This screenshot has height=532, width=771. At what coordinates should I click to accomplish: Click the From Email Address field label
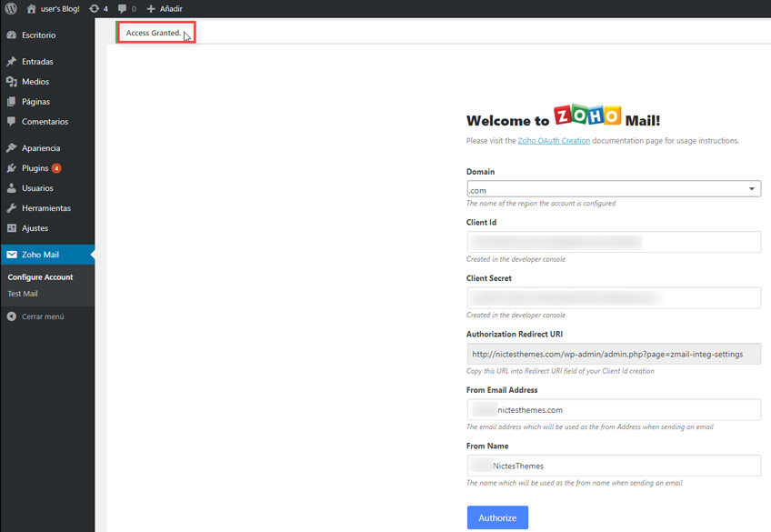502,390
